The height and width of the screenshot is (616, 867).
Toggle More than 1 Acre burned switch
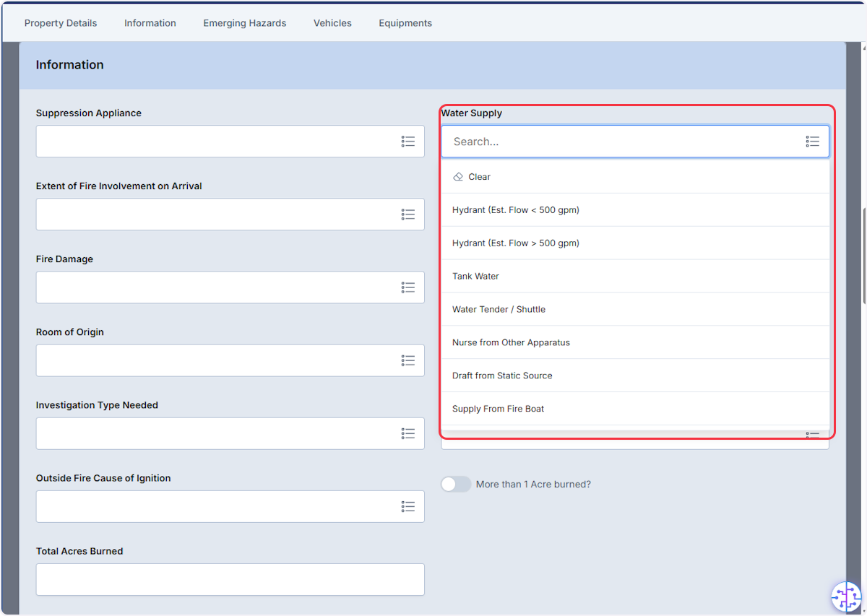[x=456, y=484]
